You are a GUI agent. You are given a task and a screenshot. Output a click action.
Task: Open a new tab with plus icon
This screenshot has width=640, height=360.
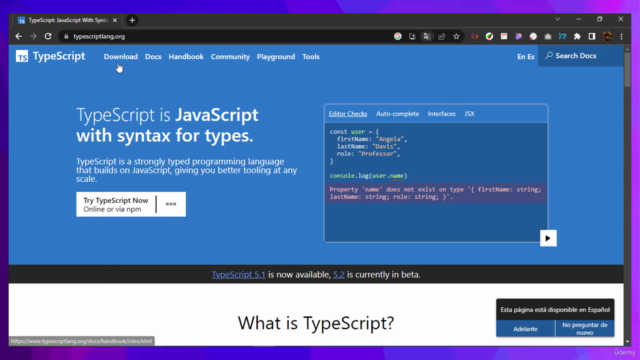tap(132, 20)
